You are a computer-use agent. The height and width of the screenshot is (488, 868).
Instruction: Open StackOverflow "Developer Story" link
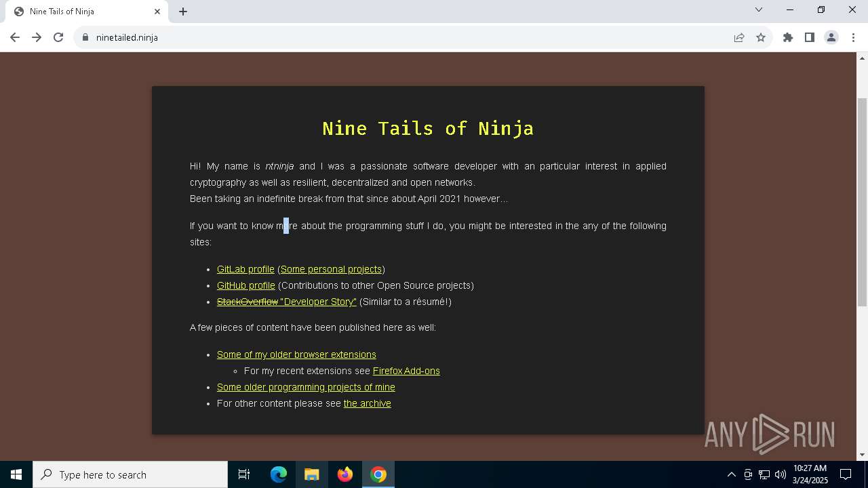[287, 302]
